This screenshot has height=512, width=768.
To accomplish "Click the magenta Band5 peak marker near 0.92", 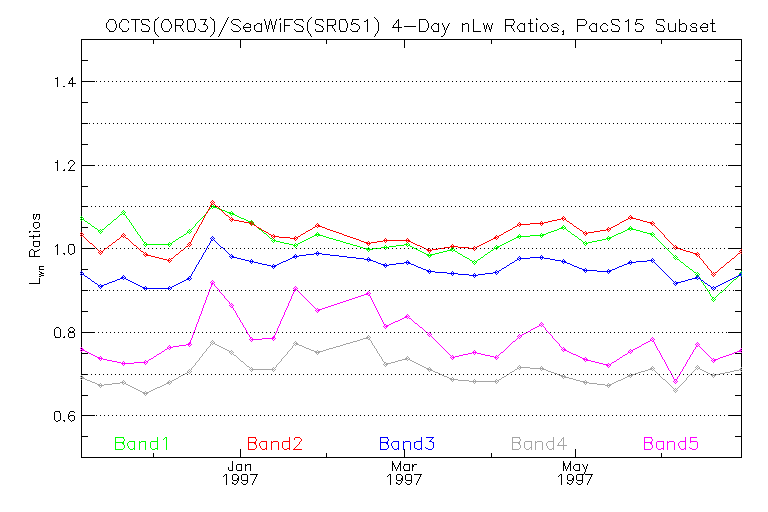I will 213,283.
